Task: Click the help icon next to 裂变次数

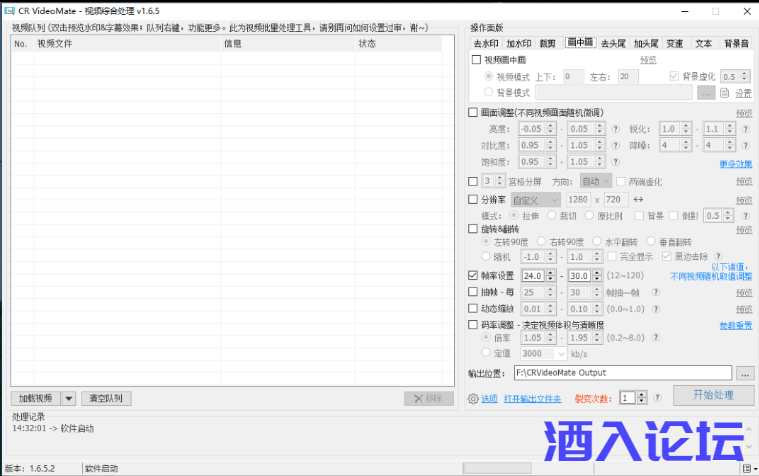Action: pos(657,397)
